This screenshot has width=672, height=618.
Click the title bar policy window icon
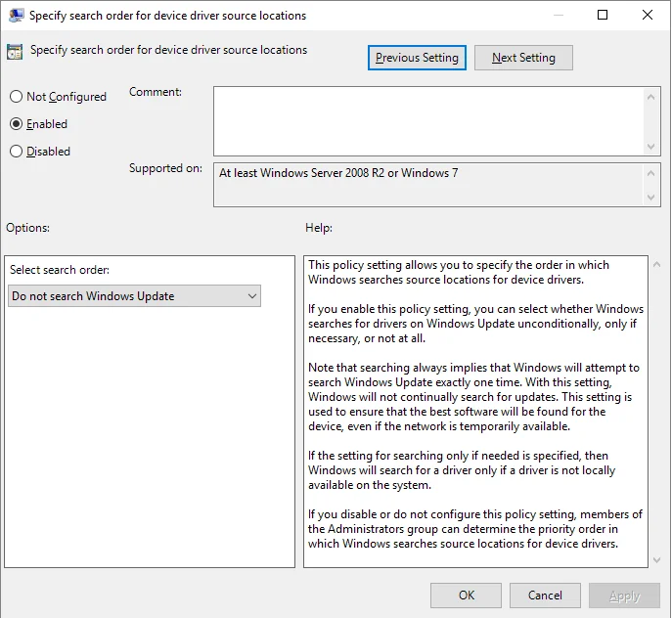[17, 15]
